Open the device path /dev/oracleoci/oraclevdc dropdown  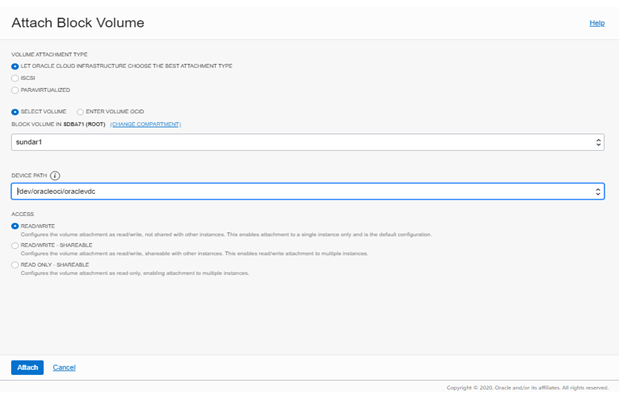tap(308, 191)
